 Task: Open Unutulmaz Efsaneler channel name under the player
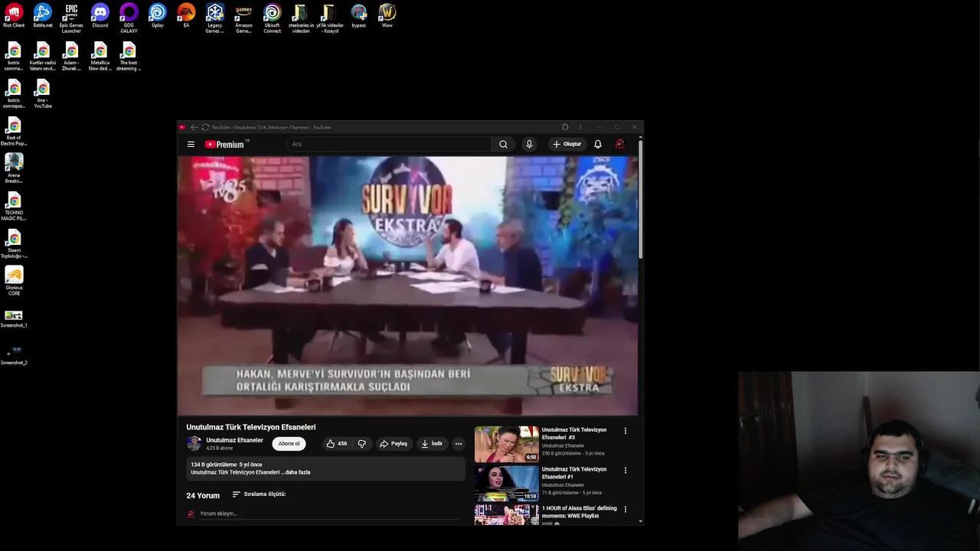(234, 440)
